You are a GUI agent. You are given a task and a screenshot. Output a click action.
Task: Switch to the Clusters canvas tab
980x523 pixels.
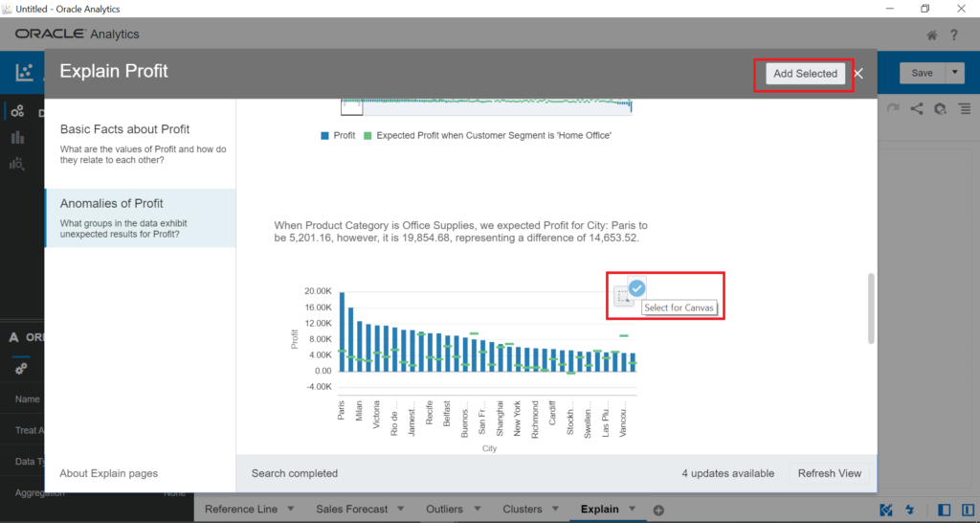tap(522, 510)
